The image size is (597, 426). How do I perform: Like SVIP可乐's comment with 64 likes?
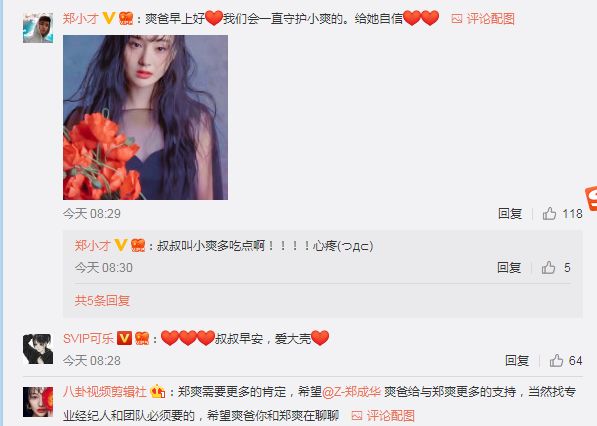coord(556,361)
